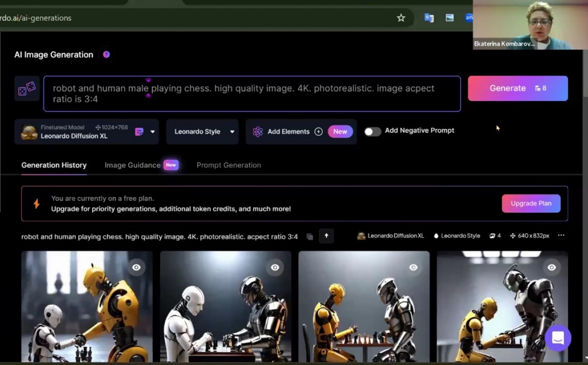Open the Prompt Generation tab
Image resolution: width=588 pixels, height=365 pixels.
(229, 165)
